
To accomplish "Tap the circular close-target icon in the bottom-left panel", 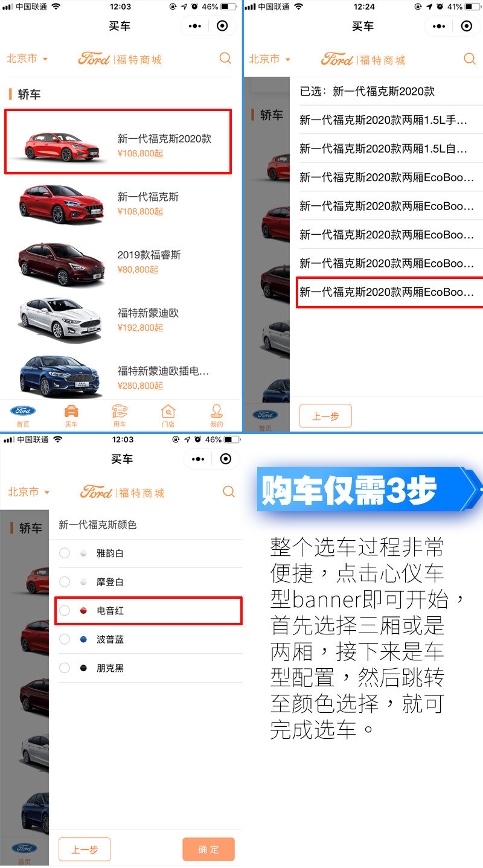I will 226,459.
